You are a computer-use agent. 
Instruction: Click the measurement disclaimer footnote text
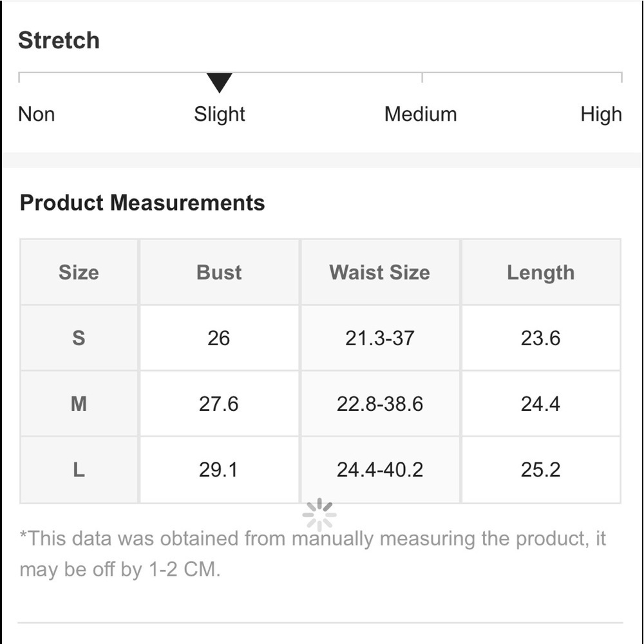(312, 554)
